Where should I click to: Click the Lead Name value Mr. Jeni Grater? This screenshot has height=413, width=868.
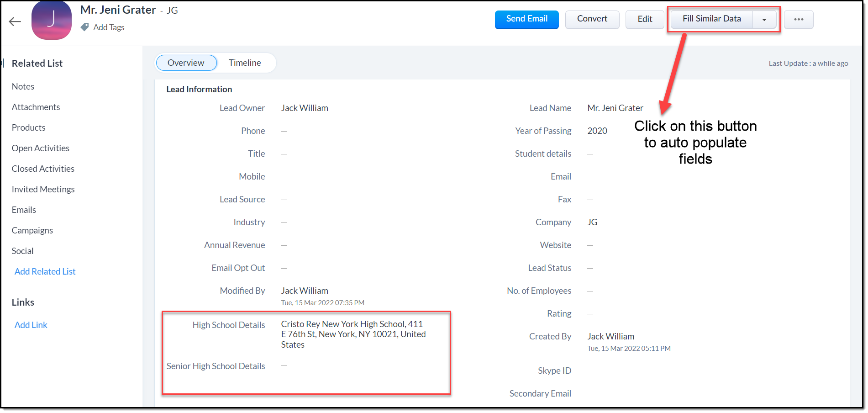(x=615, y=108)
